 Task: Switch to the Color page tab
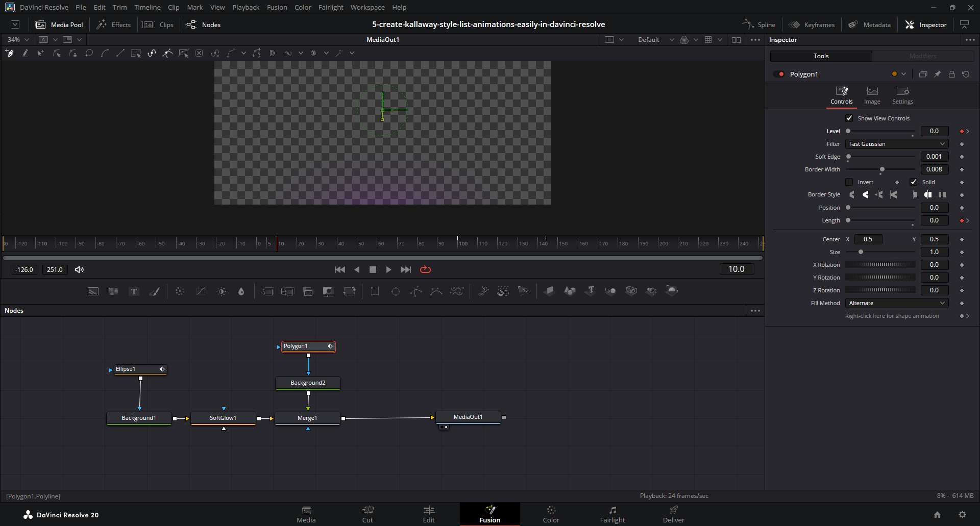click(551, 514)
